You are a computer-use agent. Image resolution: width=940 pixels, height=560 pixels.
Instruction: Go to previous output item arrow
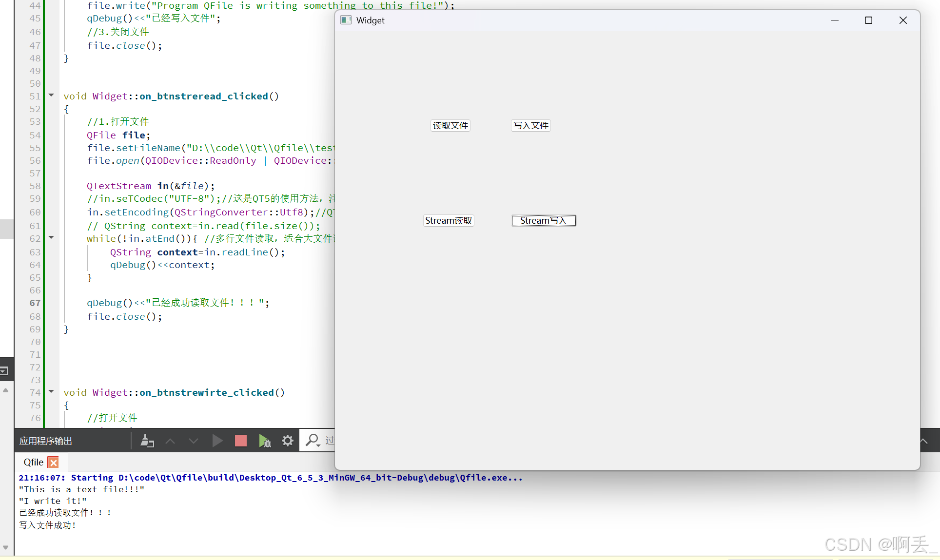coord(170,441)
